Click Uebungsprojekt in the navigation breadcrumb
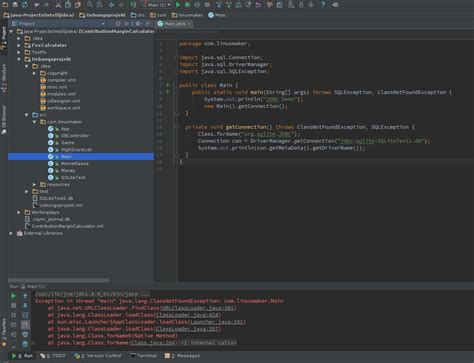 coord(103,15)
